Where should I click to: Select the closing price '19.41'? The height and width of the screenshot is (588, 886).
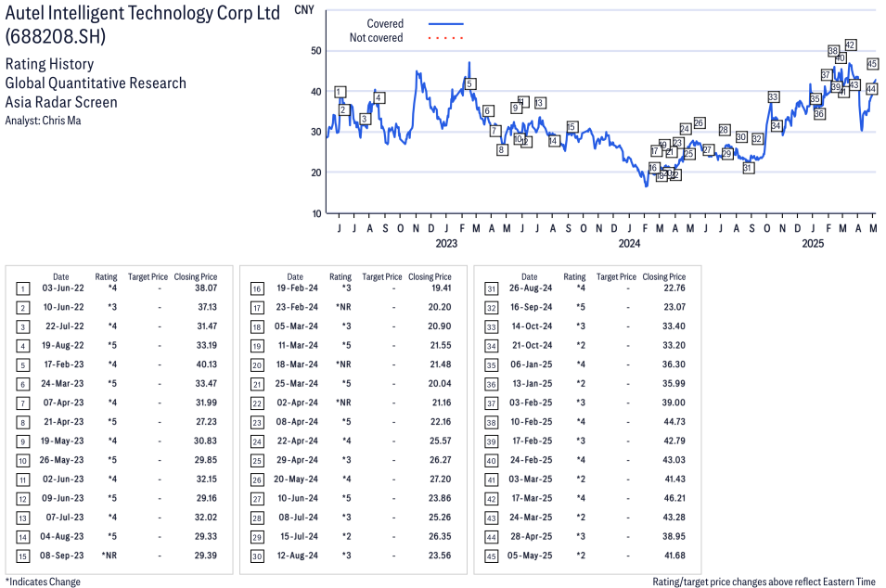(442, 288)
